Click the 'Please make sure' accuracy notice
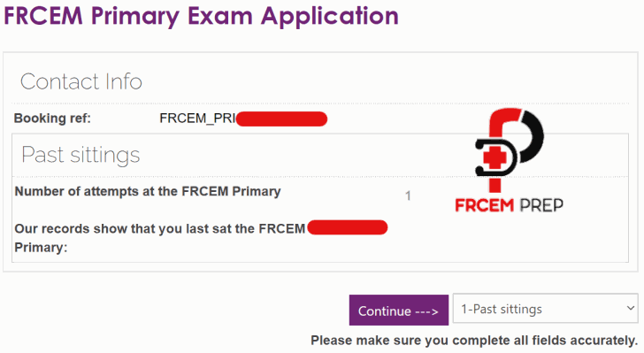The height and width of the screenshot is (353, 644). (x=474, y=341)
